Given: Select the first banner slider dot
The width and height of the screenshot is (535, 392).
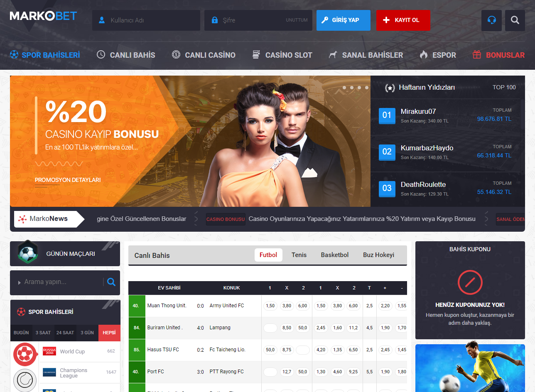Looking at the screenshot, I should click(344, 88).
